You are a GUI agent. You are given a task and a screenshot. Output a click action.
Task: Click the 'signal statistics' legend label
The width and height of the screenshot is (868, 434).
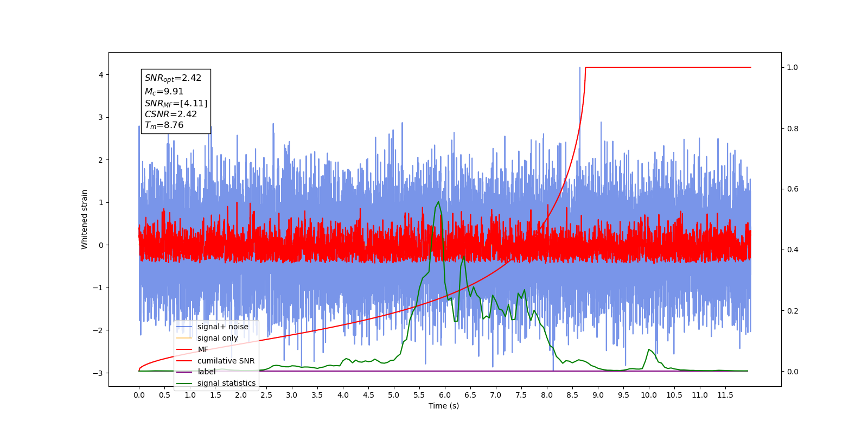click(x=226, y=383)
